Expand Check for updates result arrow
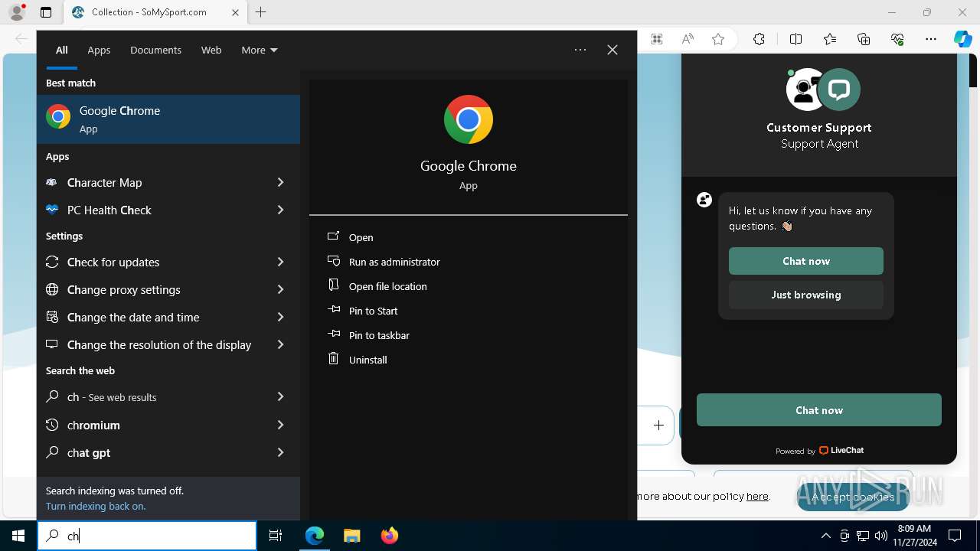Image resolution: width=980 pixels, height=551 pixels. [x=280, y=262]
